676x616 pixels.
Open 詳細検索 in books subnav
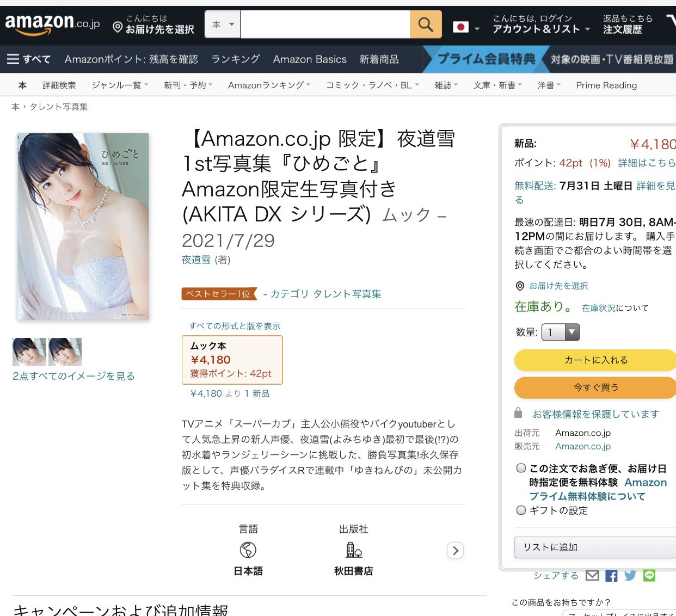coord(59,85)
